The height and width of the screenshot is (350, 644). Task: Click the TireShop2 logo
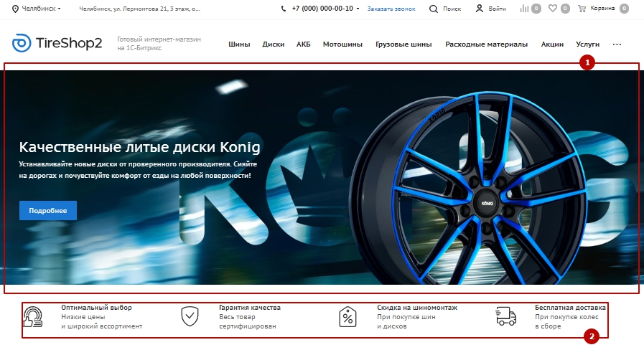(57, 43)
